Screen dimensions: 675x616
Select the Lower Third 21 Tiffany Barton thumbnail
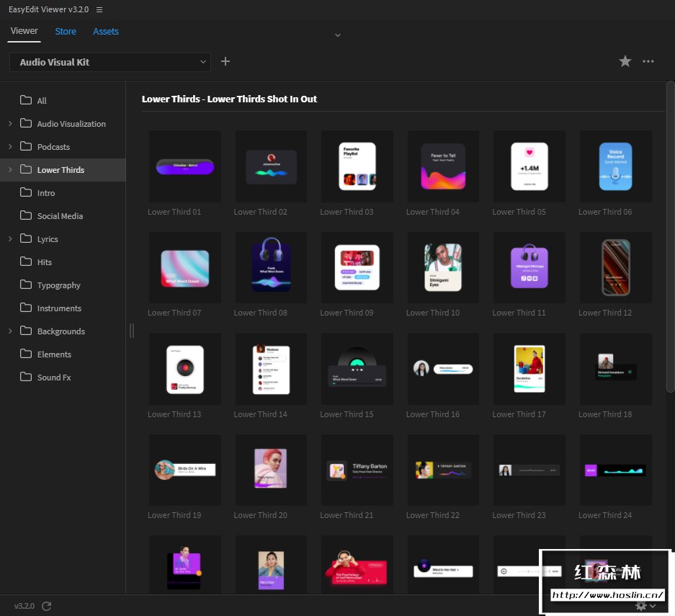click(x=357, y=470)
